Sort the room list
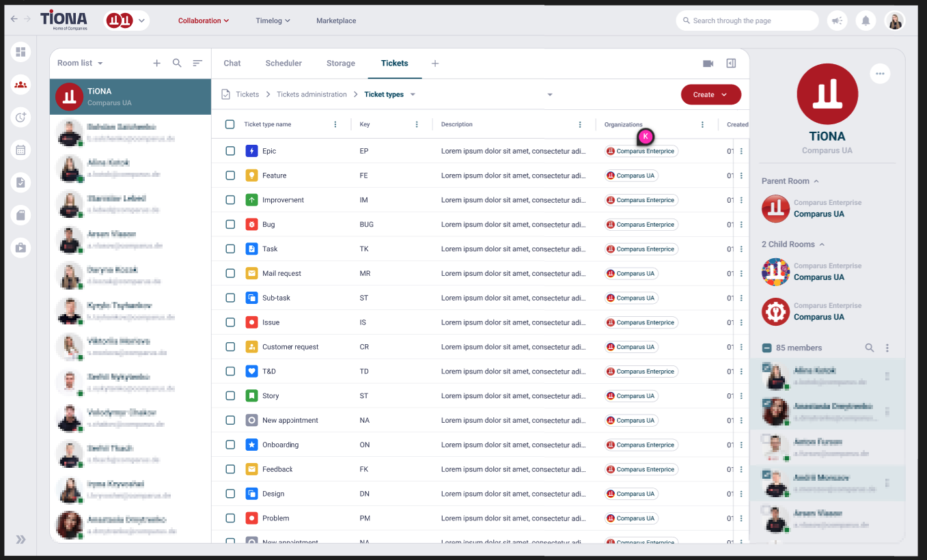This screenshot has height=560, width=927. point(197,63)
